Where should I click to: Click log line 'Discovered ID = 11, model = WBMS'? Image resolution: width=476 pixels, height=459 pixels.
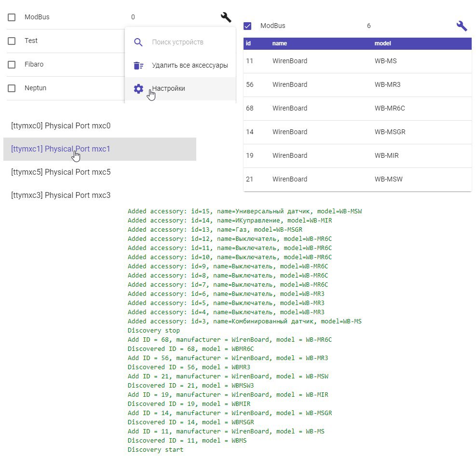click(x=187, y=441)
